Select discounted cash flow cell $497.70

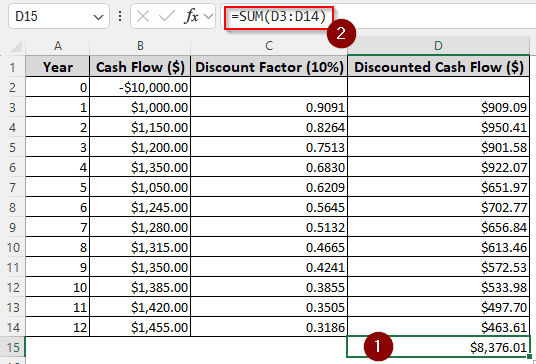438,307
